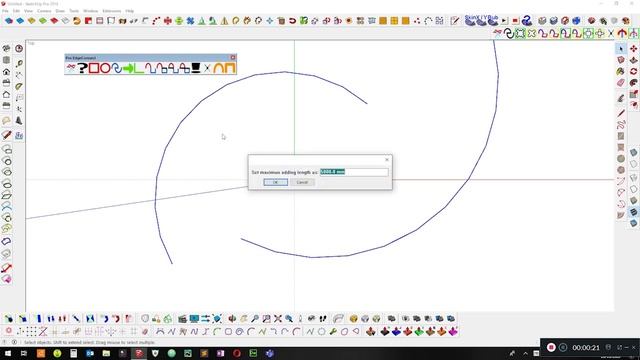This screenshot has width=640, height=360.
Task: Click the magnifier zoom icon in bottom toolbar
Action: tap(255, 318)
